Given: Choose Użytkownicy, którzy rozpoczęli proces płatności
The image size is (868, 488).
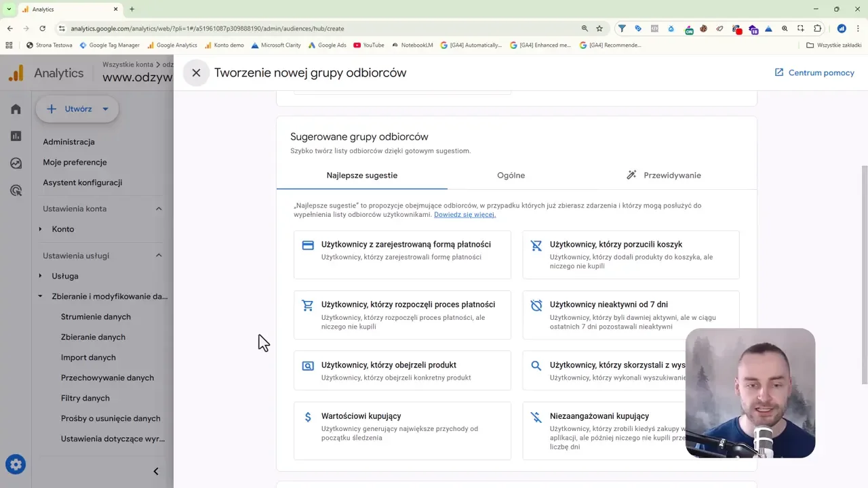Looking at the screenshot, I should click(x=402, y=315).
